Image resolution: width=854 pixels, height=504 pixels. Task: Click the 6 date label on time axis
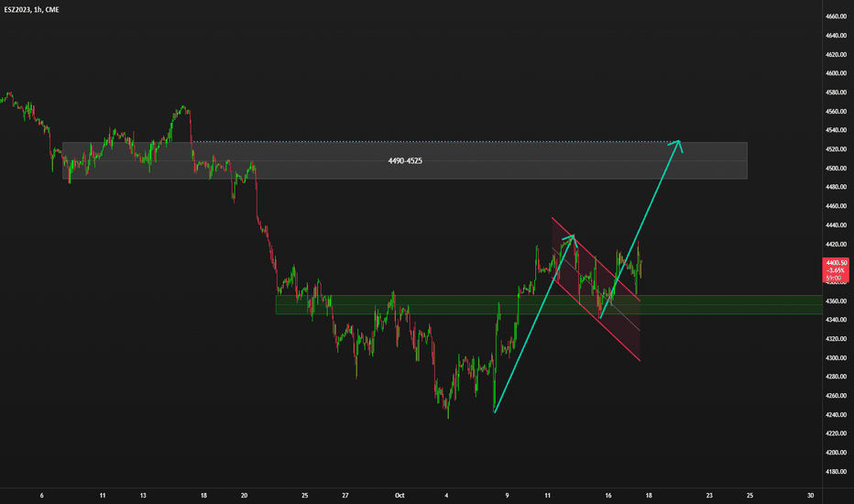42,495
